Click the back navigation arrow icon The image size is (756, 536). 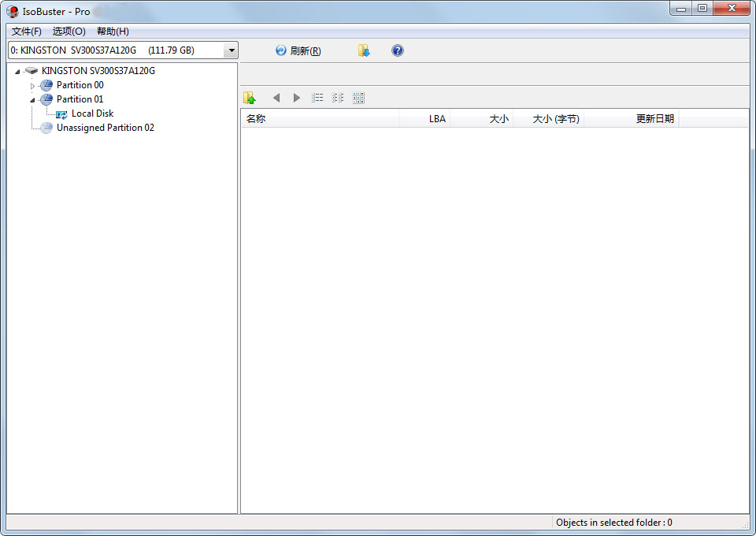[276, 97]
